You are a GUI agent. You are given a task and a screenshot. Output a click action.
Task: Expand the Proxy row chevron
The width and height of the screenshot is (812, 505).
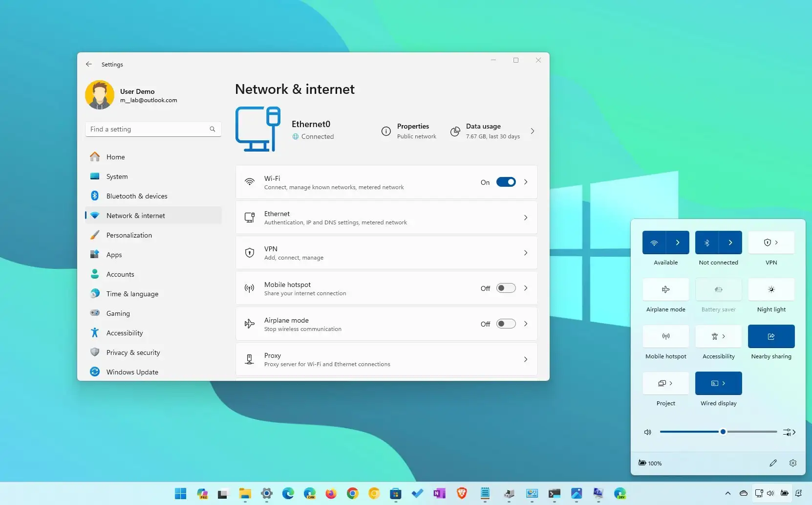click(526, 359)
